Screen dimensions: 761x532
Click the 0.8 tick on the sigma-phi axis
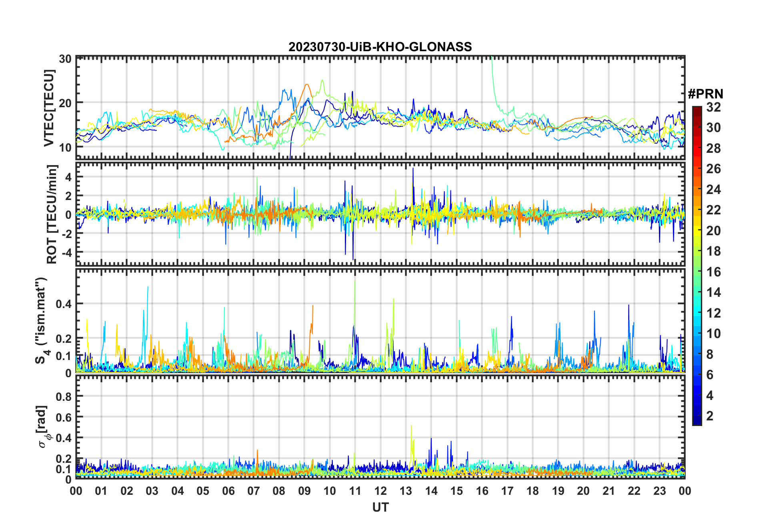(64, 396)
